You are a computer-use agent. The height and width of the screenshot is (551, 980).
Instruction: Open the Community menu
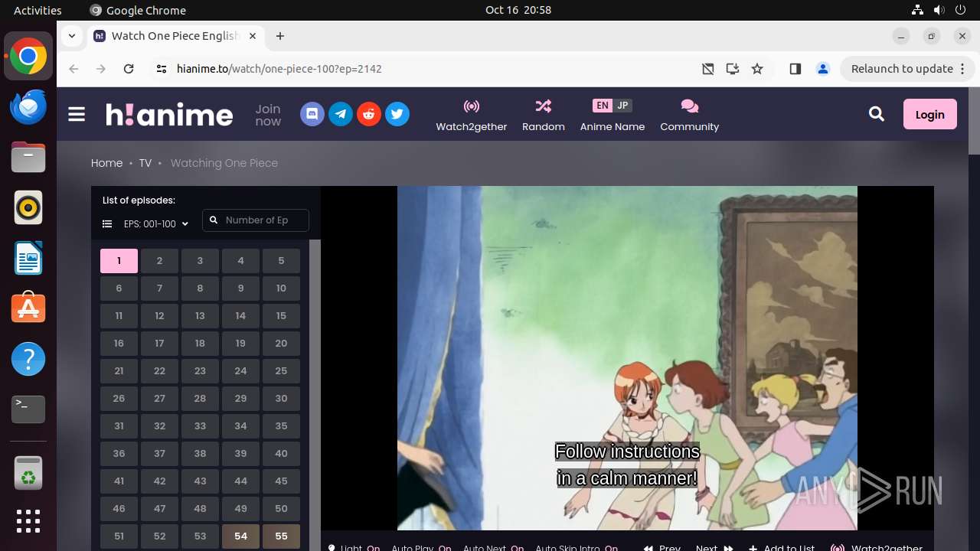(x=690, y=115)
